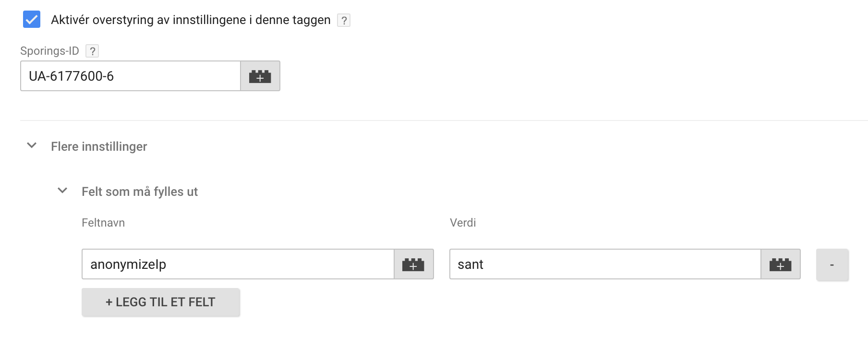Open variable picker beside Sporings-ID field

pos(260,76)
